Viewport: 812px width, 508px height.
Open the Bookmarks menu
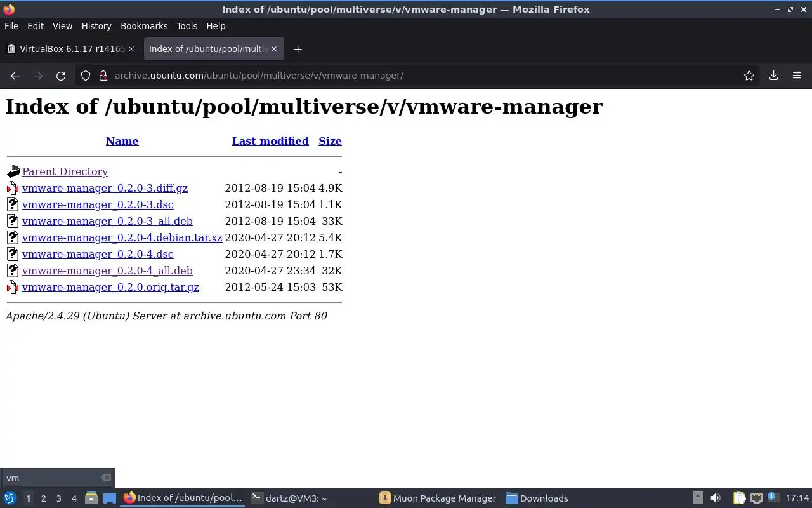coord(144,26)
